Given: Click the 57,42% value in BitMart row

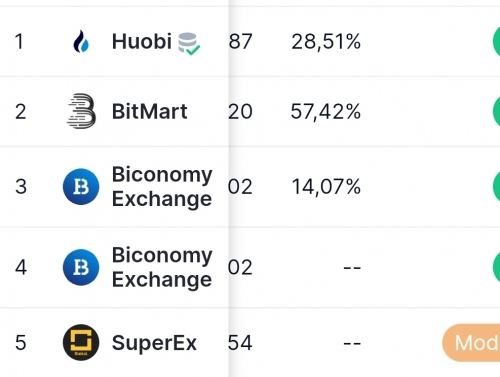Looking at the screenshot, I should (x=326, y=112).
